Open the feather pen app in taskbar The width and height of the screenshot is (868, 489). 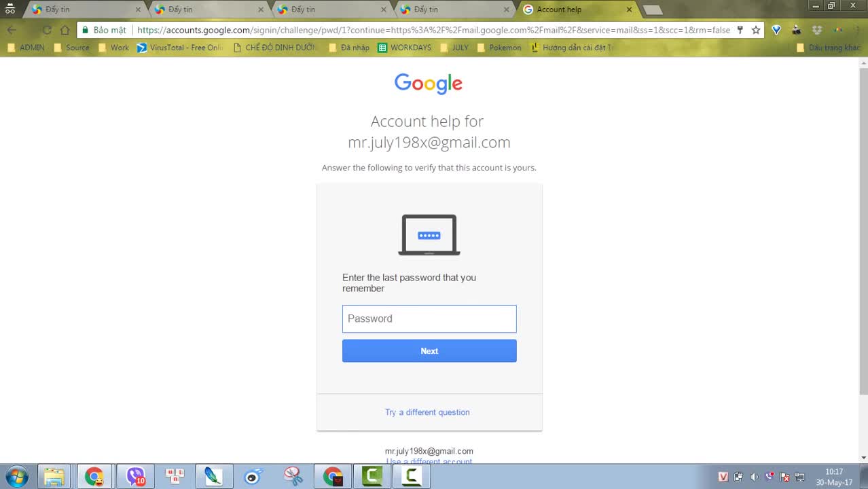pyautogui.click(x=214, y=477)
